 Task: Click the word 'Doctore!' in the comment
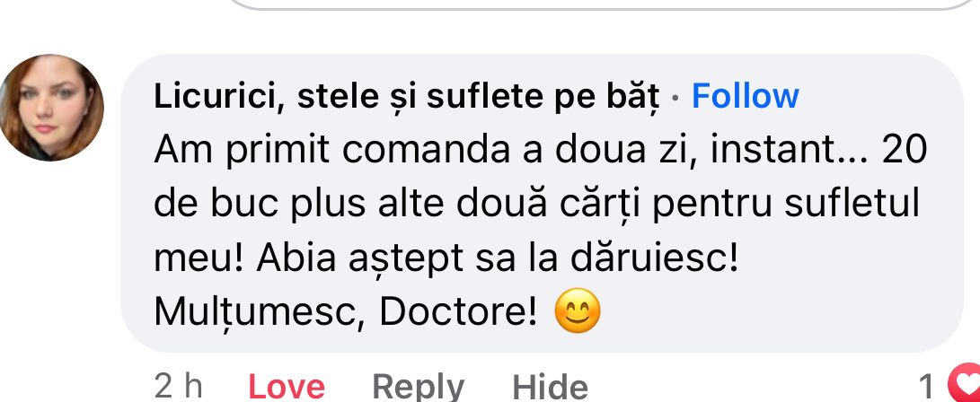pyautogui.click(x=458, y=311)
